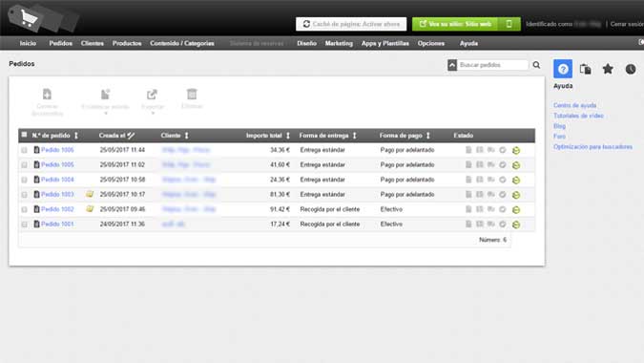Click the star favorites icon in sidebar

[x=608, y=69]
